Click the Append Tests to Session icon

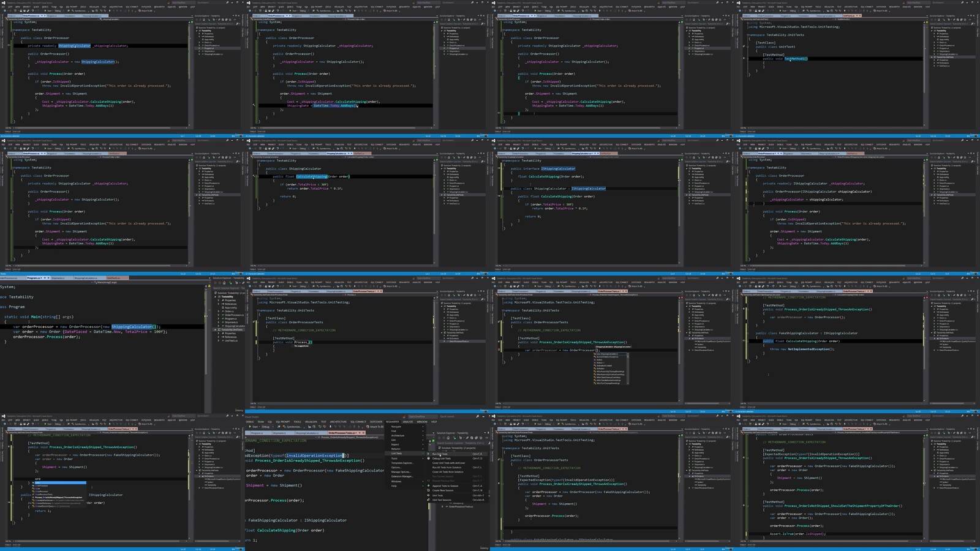pos(429,486)
